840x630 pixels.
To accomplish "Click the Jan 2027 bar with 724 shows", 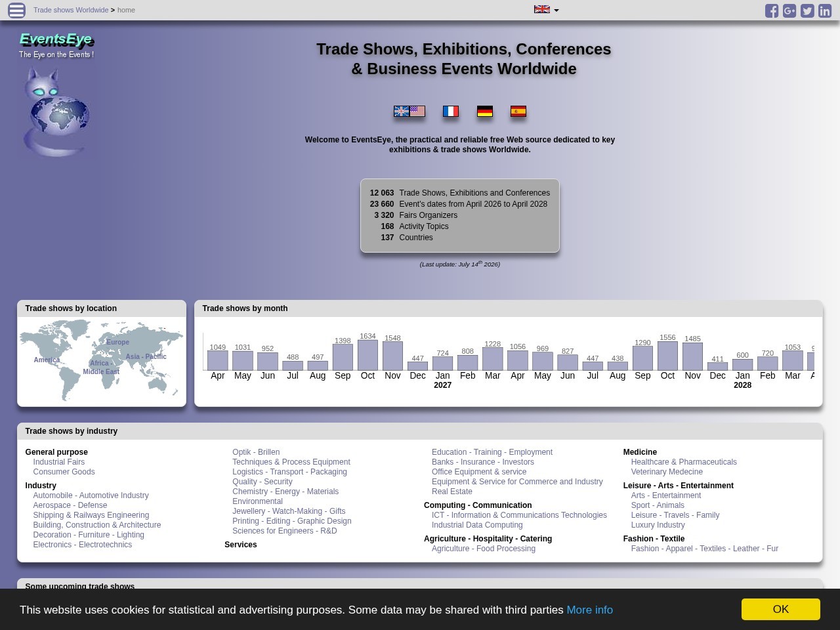I will coord(443,364).
